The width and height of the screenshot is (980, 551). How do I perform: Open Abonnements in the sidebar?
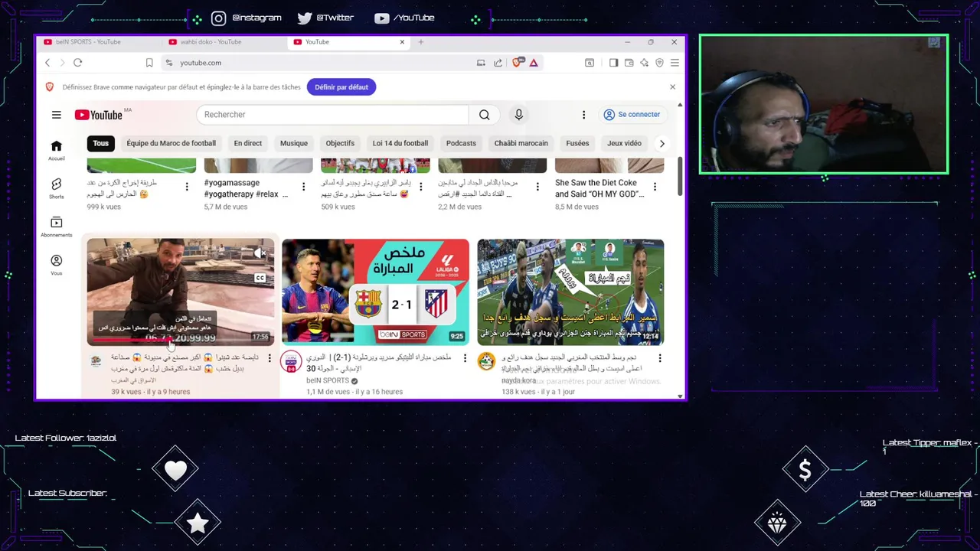57,227
